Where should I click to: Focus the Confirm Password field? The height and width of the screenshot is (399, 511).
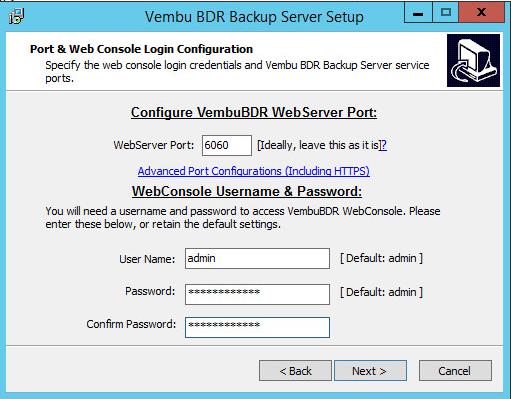click(x=257, y=327)
